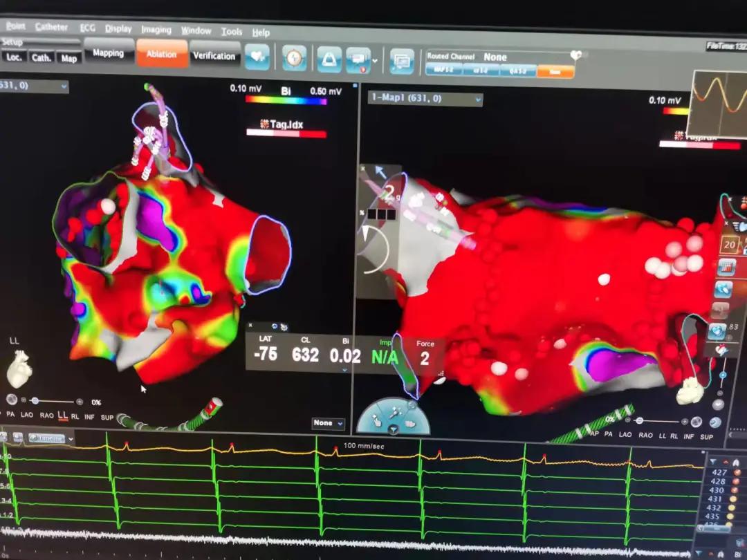Click left viewer transparency plus button
Viewport: 747px width, 560px height.
coord(80,402)
